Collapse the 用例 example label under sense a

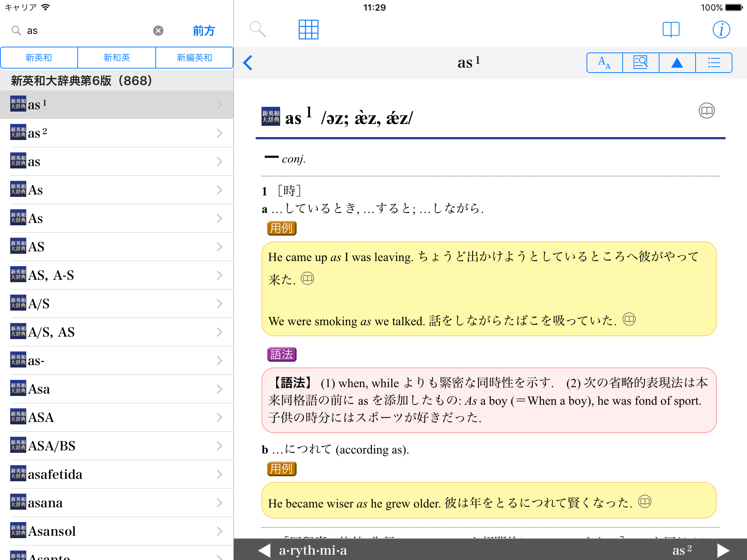coord(282,228)
